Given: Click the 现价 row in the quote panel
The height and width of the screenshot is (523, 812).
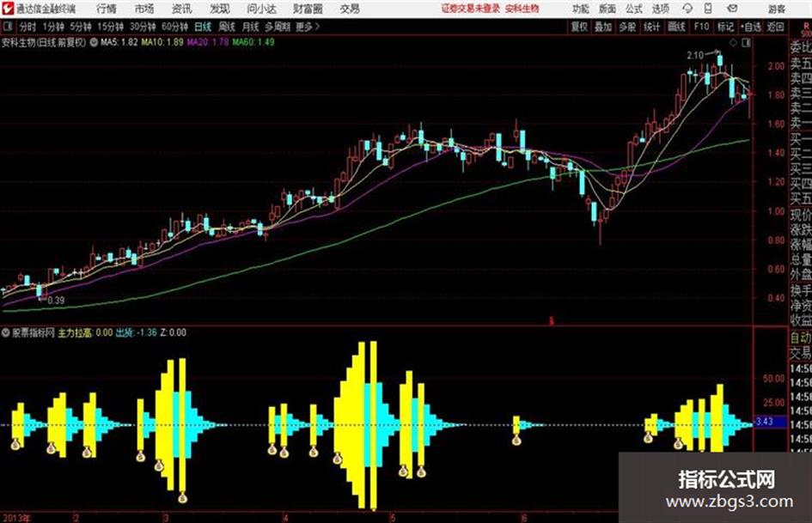Looking at the screenshot, I should pyautogui.click(x=800, y=215).
